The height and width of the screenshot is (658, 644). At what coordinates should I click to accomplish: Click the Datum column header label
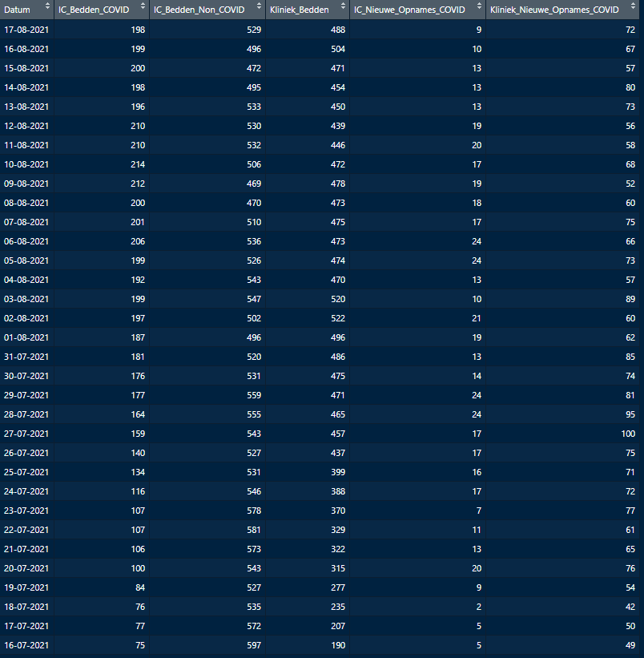click(x=17, y=10)
